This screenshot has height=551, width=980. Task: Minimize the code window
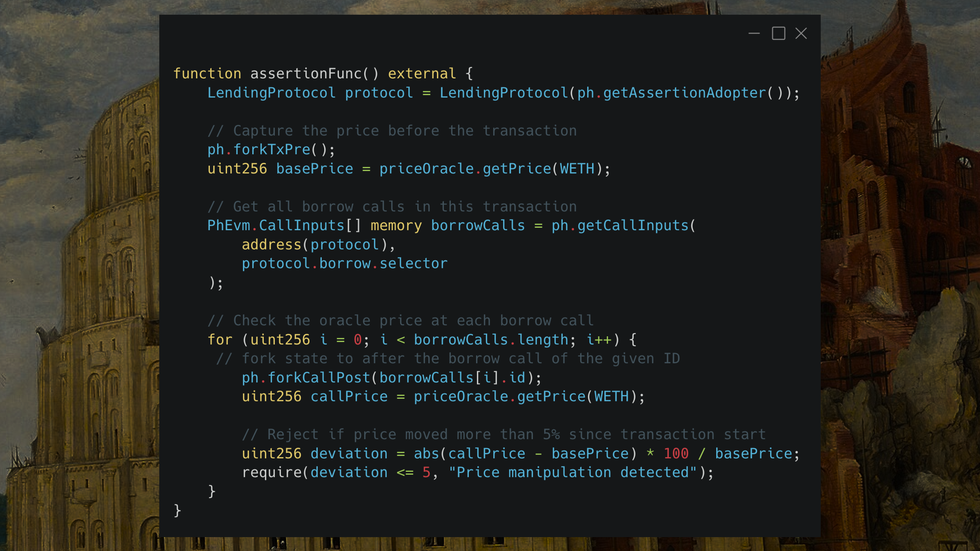point(754,33)
